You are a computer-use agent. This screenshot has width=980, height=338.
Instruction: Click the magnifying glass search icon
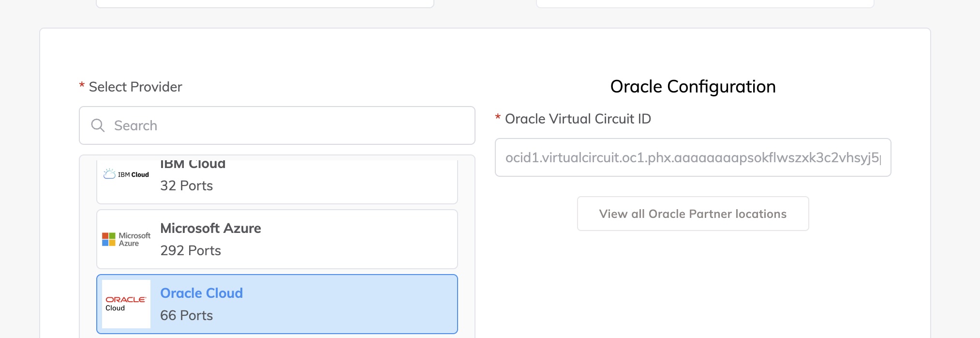[99, 125]
